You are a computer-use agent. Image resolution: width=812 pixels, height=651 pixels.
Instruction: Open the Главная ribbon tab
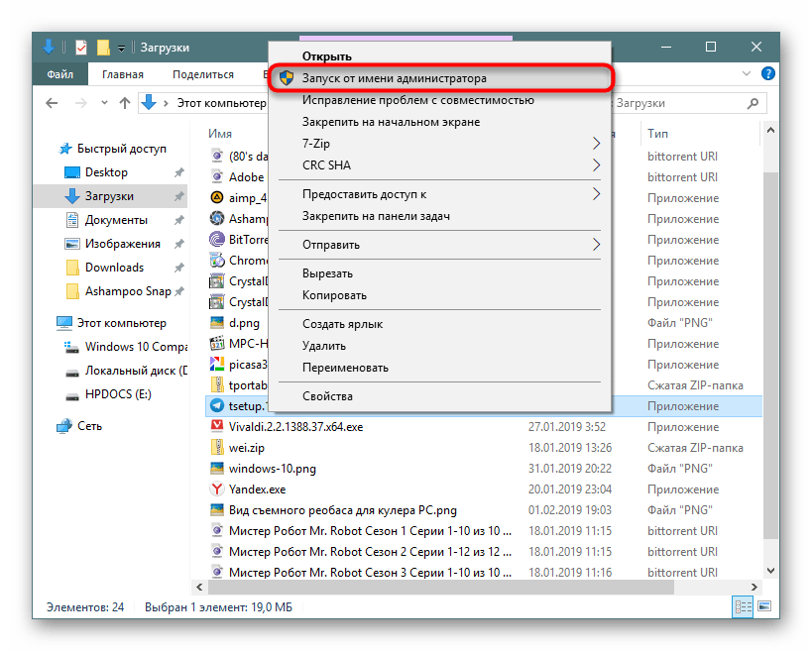121,74
